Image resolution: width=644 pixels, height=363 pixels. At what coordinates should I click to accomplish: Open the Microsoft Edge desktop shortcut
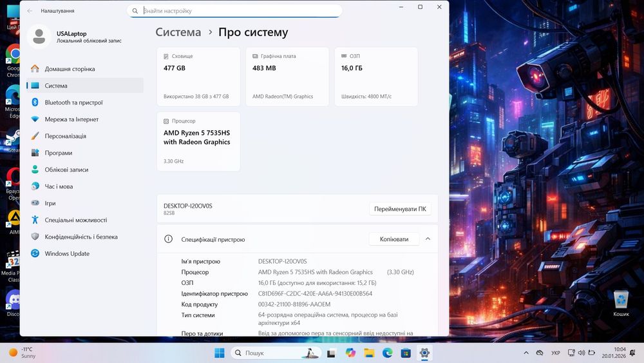(13, 102)
